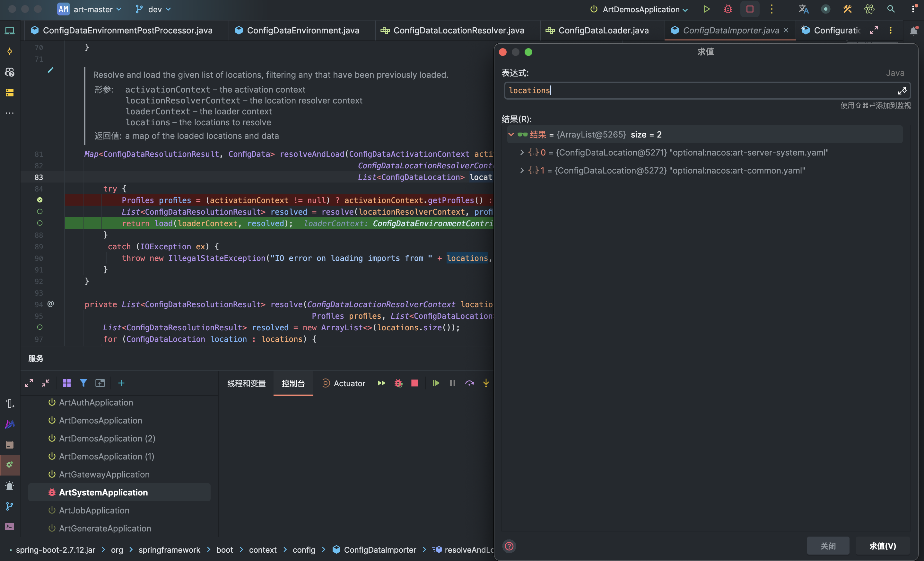
Task: Click the Debug bug icon in top toolbar
Action: (x=728, y=9)
